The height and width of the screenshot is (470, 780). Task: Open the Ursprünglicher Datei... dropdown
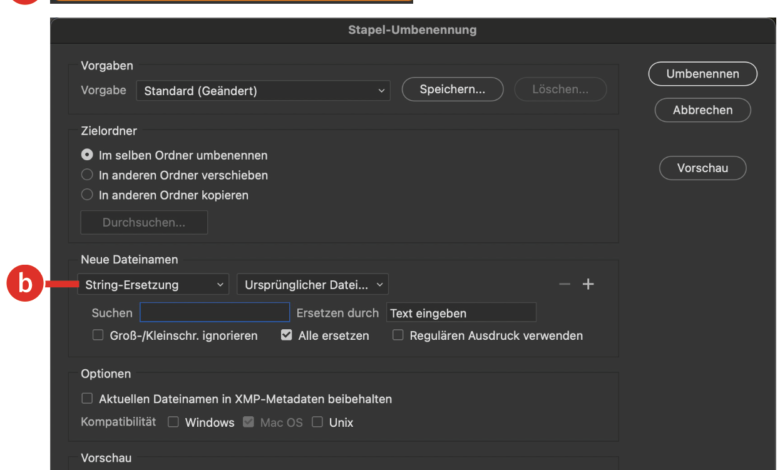point(312,284)
